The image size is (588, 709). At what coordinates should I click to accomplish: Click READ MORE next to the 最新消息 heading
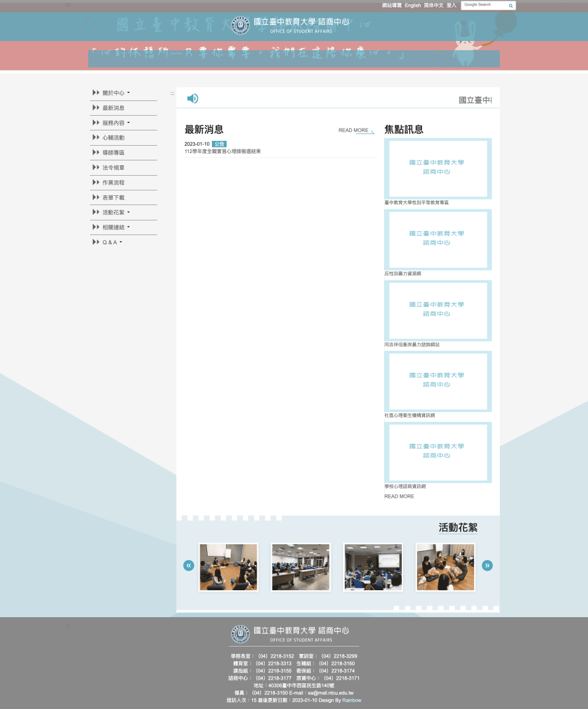[x=355, y=130]
